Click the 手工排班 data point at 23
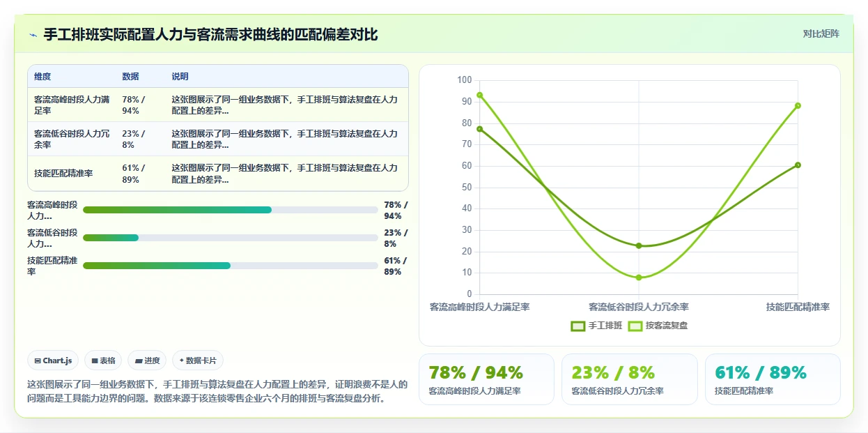The width and height of the screenshot is (868, 433). pyautogui.click(x=639, y=245)
